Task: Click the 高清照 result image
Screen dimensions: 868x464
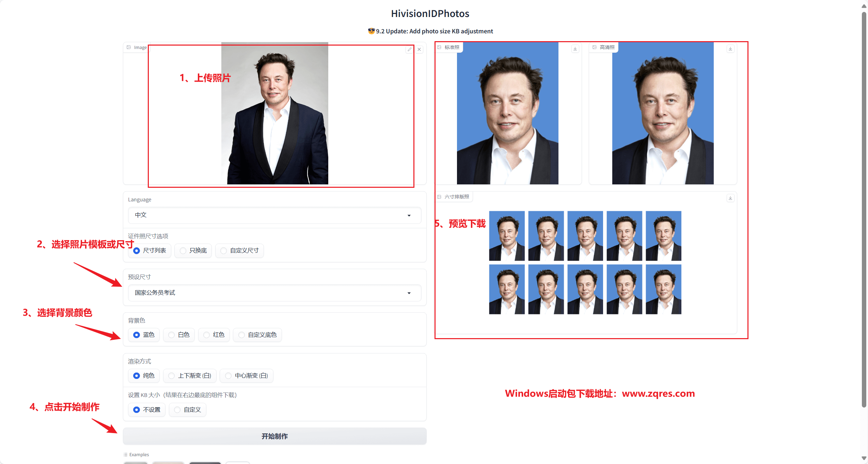Action: [x=663, y=113]
